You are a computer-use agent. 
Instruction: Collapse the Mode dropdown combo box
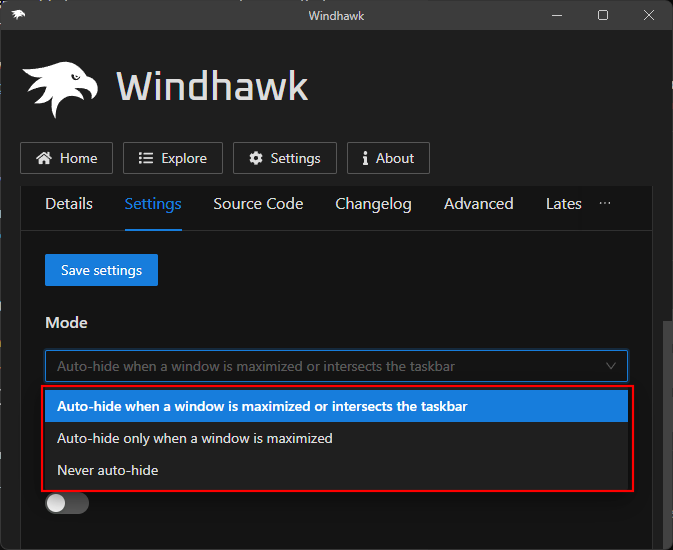click(x=336, y=366)
